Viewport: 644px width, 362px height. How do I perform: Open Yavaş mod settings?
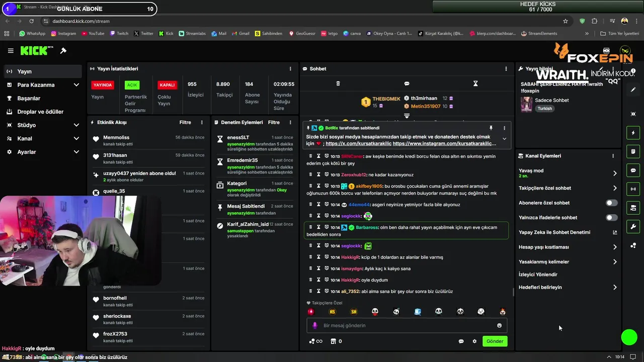point(568,173)
